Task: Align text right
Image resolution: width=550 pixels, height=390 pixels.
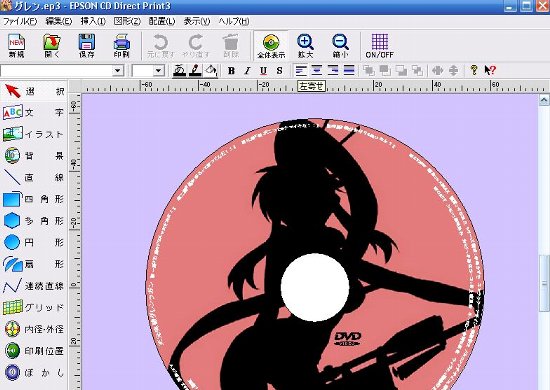Action: 333,70
